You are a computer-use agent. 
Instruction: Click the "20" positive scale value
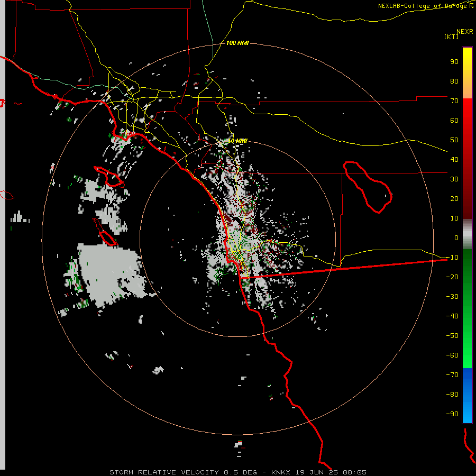[x=454, y=199]
